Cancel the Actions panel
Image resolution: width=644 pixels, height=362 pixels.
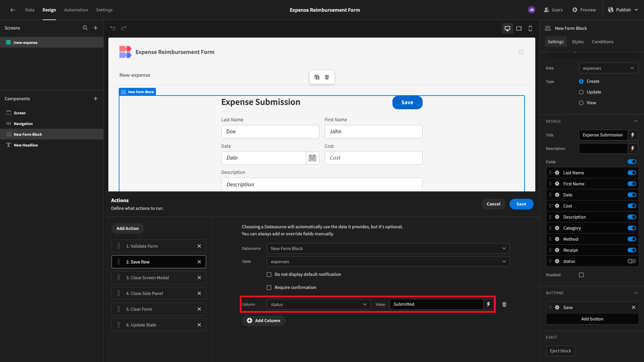(x=493, y=204)
